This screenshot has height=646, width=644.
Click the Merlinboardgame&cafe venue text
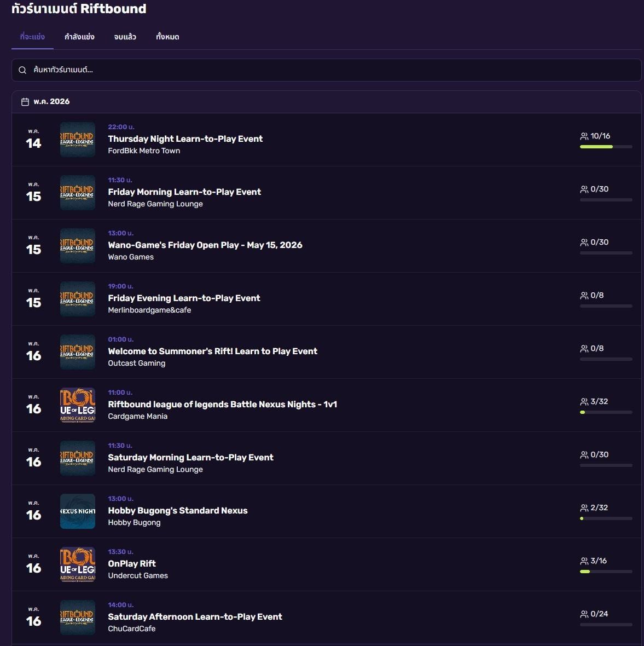click(x=149, y=310)
